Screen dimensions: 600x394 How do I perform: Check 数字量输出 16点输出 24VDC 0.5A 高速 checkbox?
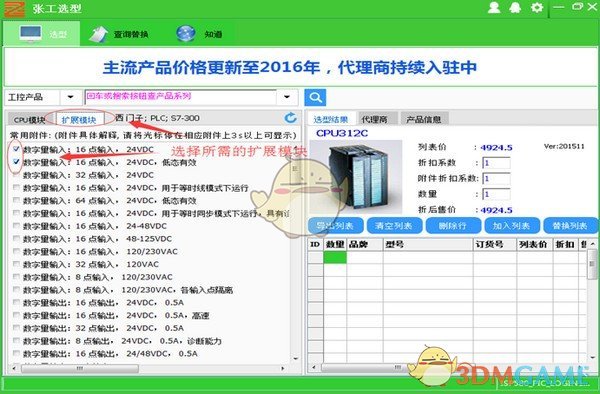click(16, 315)
